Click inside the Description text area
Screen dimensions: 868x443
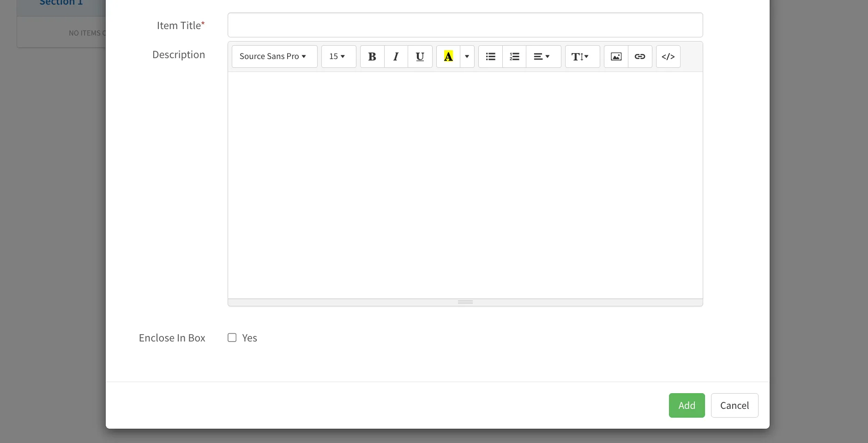465,185
